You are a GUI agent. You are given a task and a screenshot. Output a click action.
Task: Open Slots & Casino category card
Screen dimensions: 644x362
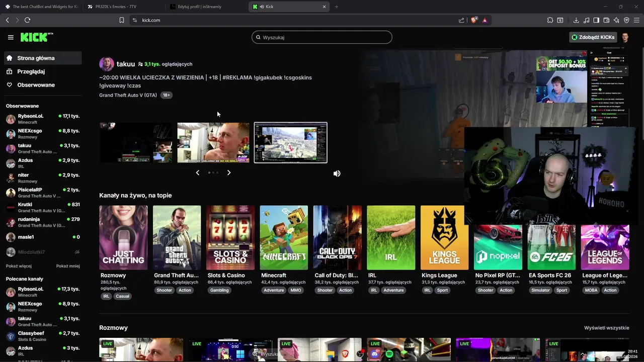pos(230,237)
